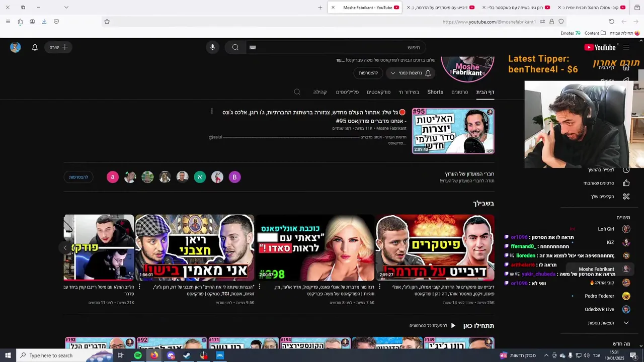Screen dimensions: 644x362
Task: Open options menu for the OnlyFans podcast video
Action: pyautogui.click(x=260, y=287)
